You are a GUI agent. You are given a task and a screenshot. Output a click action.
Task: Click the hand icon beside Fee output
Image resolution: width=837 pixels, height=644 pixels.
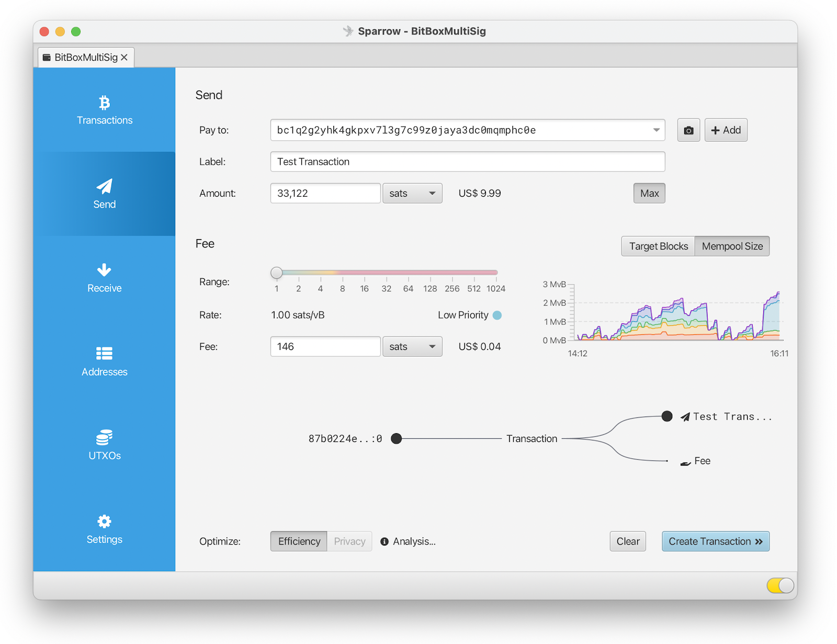[685, 462]
